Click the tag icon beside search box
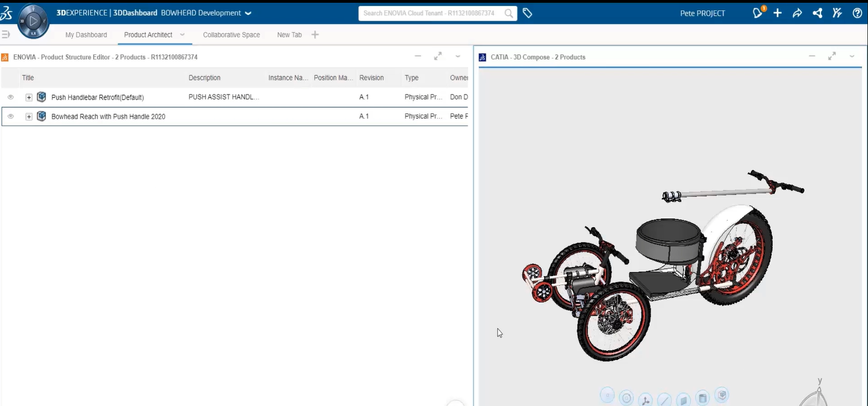Screen dimensions: 868x406 (x=527, y=13)
